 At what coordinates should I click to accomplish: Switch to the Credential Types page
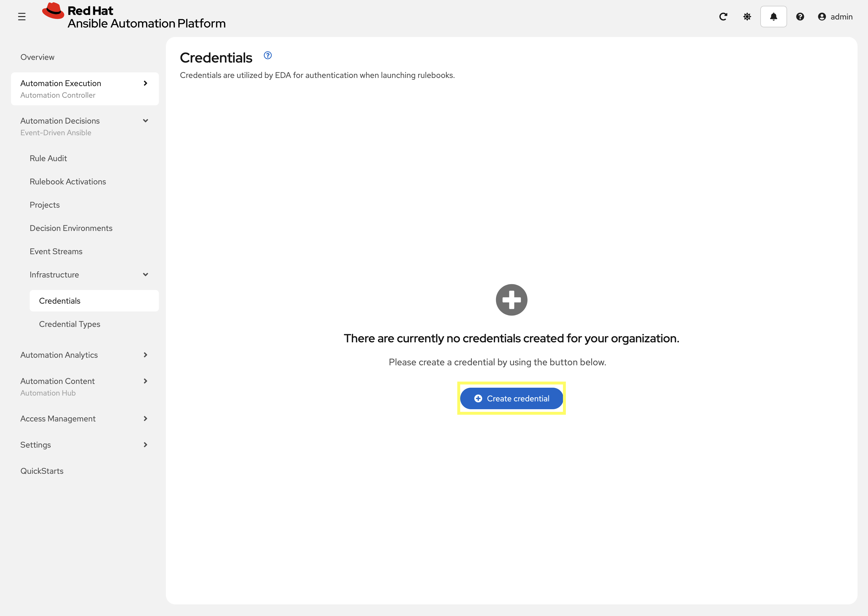pyautogui.click(x=70, y=324)
